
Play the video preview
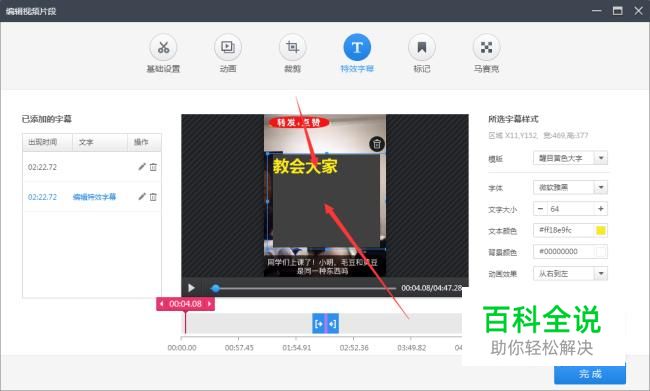(x=191, y=288)
